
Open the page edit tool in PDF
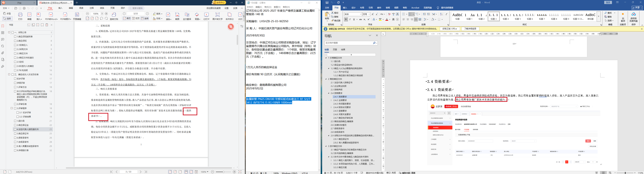click(x=77, y=16)
